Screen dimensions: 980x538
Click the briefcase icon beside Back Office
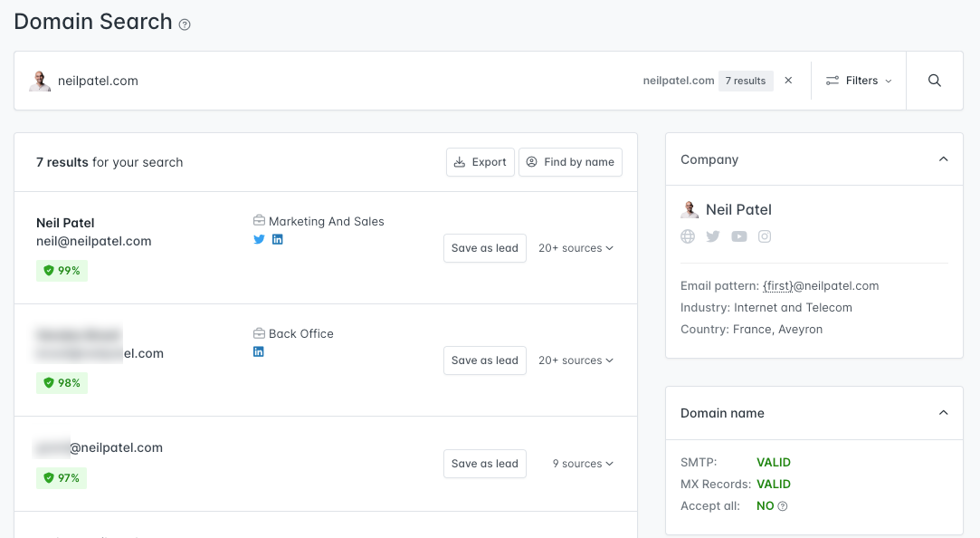(x=259, y=333)
